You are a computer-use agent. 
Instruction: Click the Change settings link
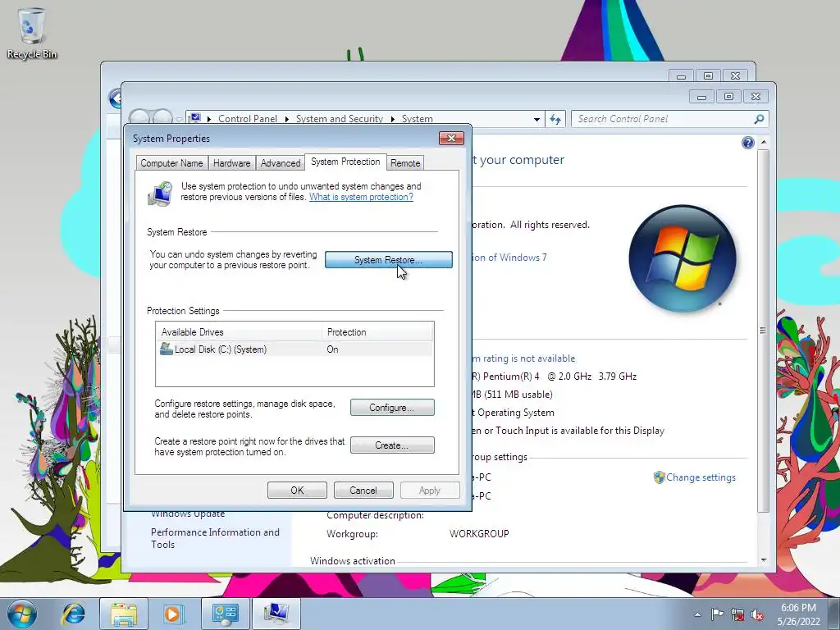[x=701, y=477]
